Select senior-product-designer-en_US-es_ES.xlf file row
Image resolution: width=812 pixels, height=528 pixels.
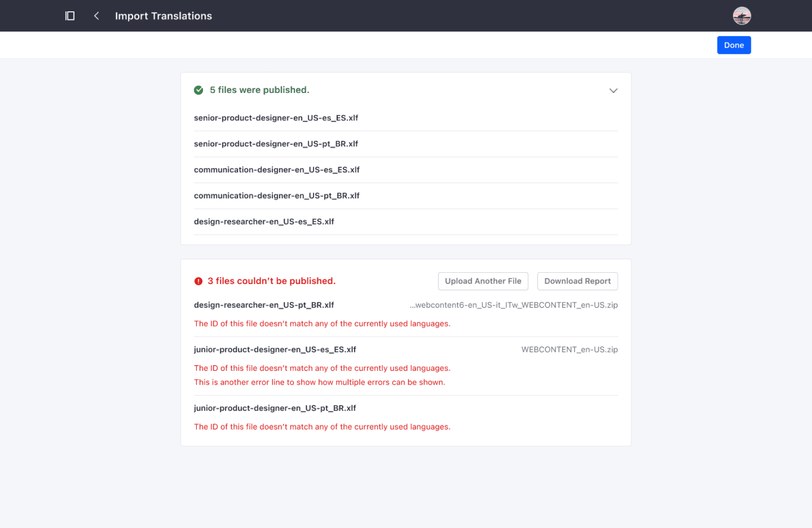tap(276, 118)
